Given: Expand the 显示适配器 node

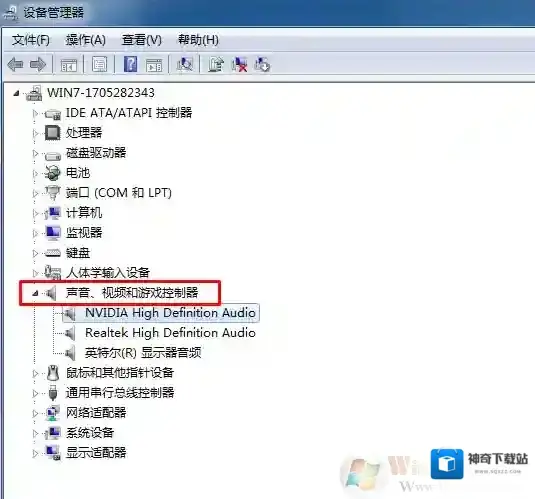Looking at the screenshot, I should coord(35,453).
